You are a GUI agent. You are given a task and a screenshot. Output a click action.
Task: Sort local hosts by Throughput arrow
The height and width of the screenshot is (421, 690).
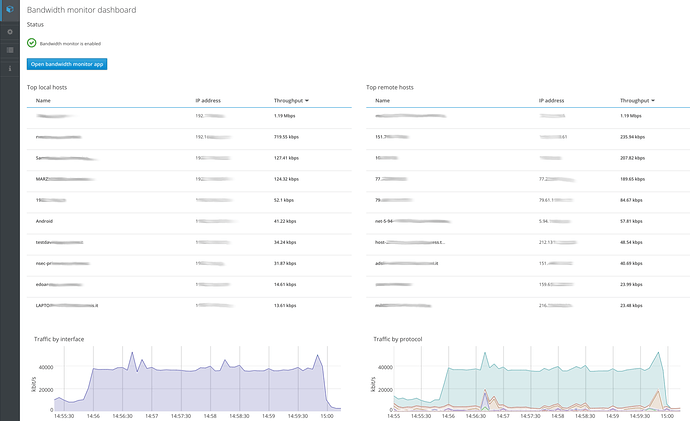tap(307, 101)
